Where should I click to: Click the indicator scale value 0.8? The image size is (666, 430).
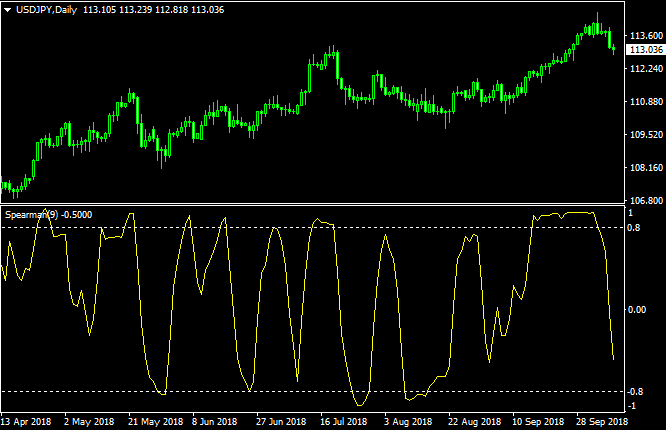tap(633, 228)
